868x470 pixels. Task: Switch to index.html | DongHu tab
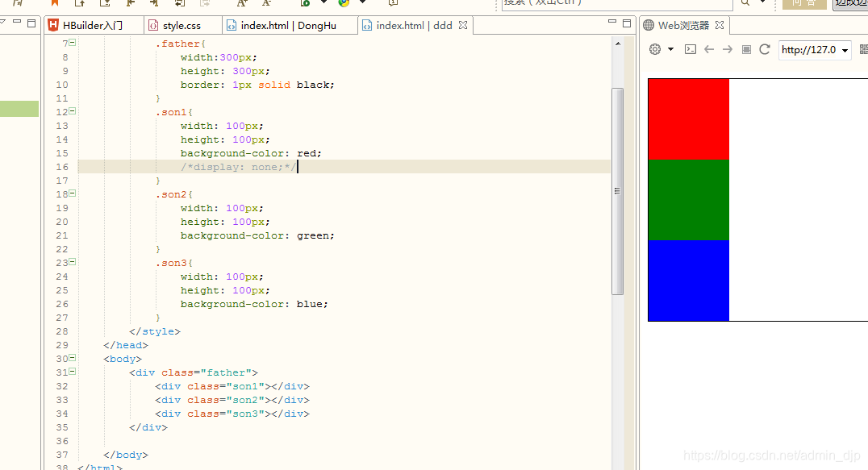pyautogui.click(x=290, y=26)
